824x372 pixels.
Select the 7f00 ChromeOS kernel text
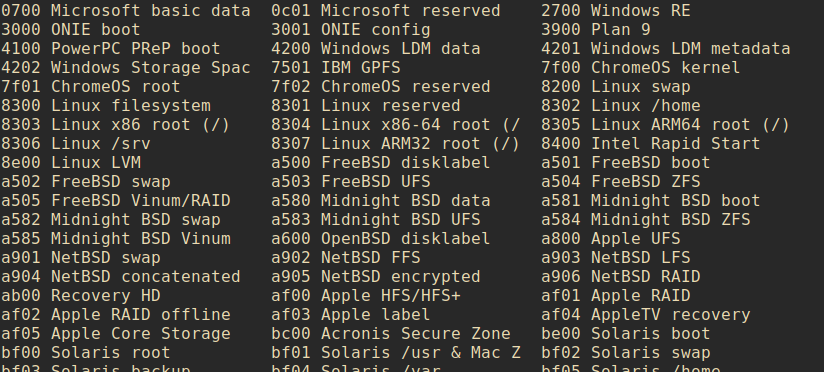pos(641,68)
